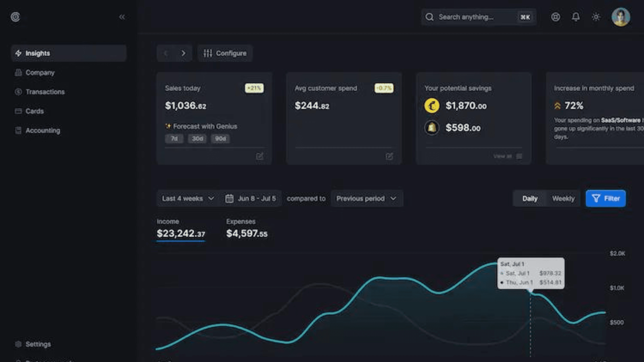Switch chart to Weekly view
The image size is (644, 362).
563,199
